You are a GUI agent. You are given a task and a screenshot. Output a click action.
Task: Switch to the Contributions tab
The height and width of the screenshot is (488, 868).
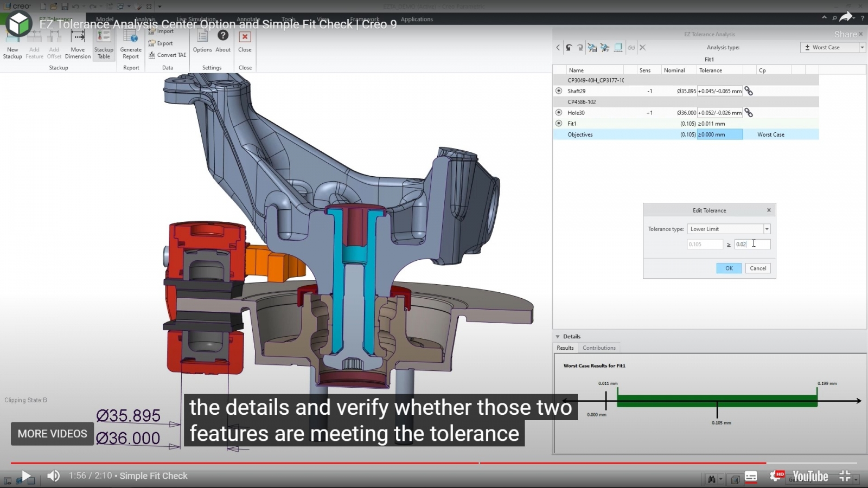point(599,348)
